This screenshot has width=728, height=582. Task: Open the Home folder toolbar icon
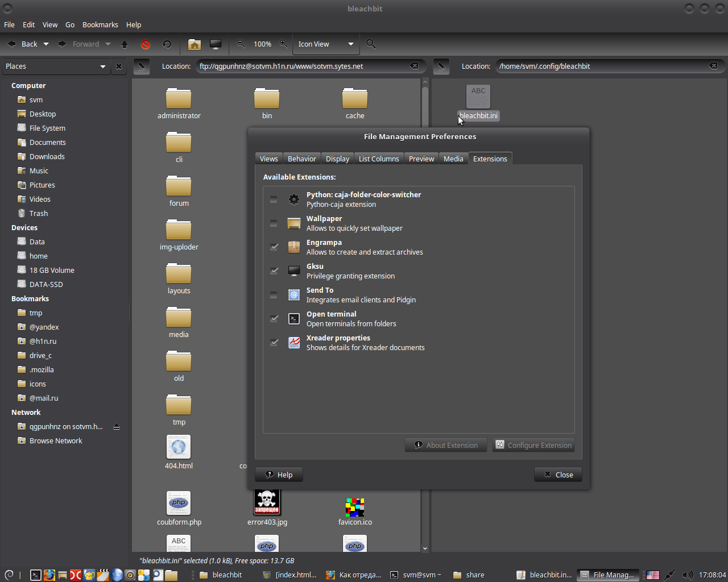coord(195,44)
